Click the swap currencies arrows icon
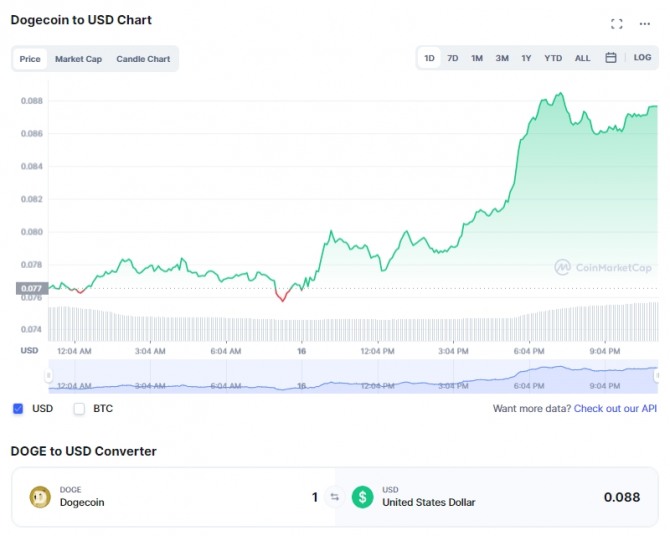 (334, 497)
